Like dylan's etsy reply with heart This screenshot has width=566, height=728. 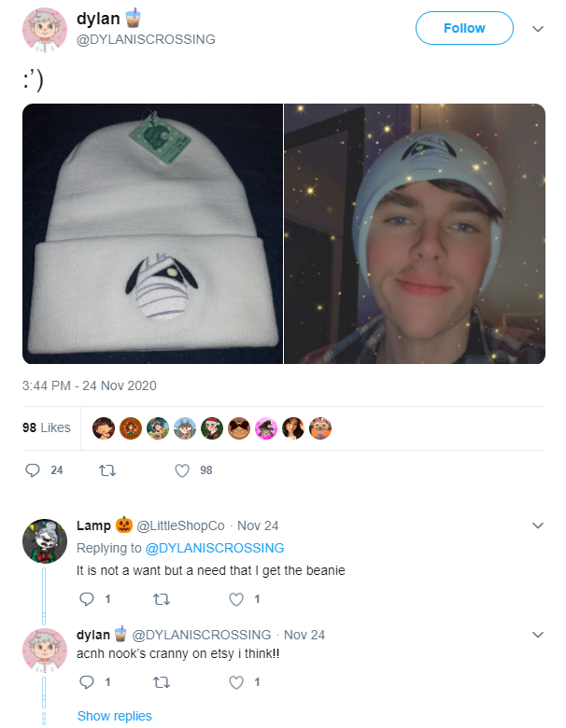tap(236, 682)
